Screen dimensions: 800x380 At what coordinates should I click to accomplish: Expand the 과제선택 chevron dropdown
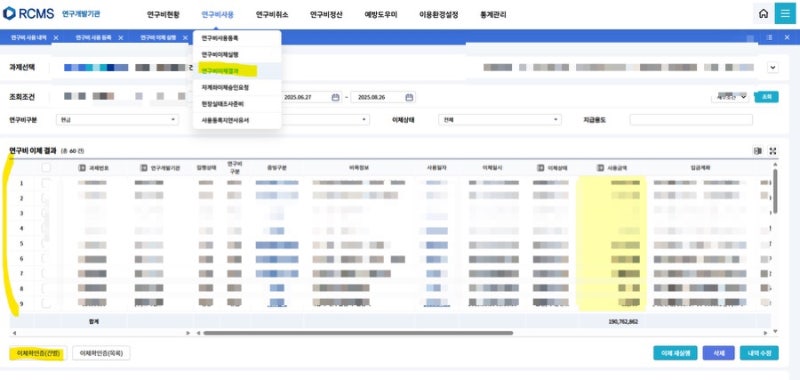tap(772, 67)
